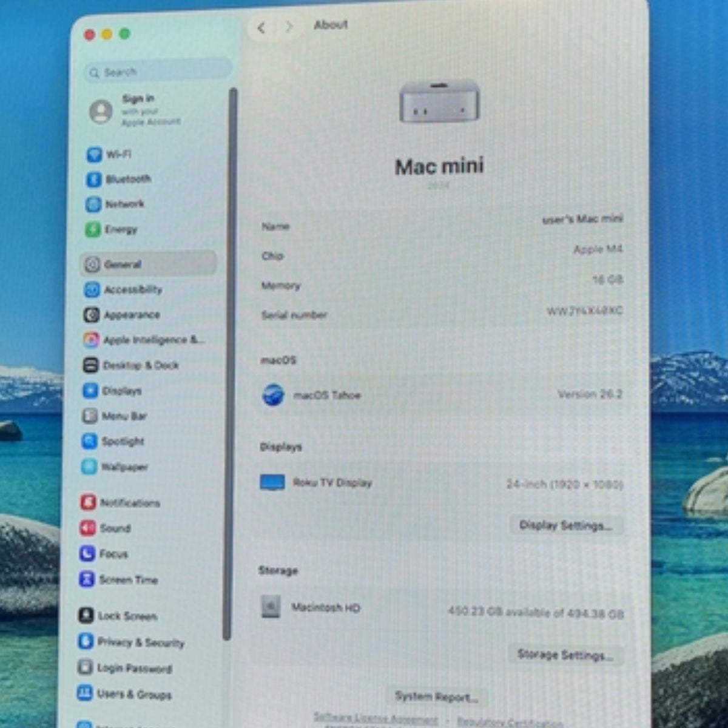Click the Macintosh HD drive icon
728x728 pixels.
click(x=271, y=607)
